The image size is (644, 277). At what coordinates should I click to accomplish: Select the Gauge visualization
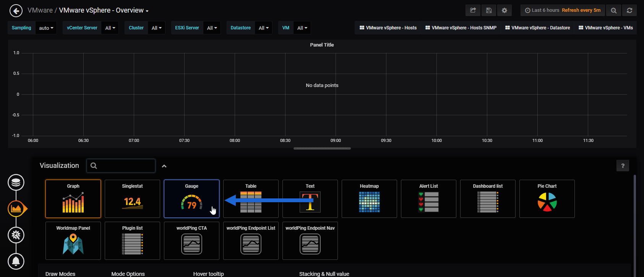(x=191, y=199)
